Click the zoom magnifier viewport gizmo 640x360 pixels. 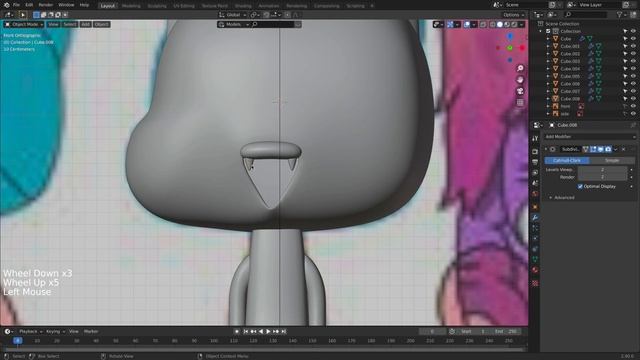(520, 68)
